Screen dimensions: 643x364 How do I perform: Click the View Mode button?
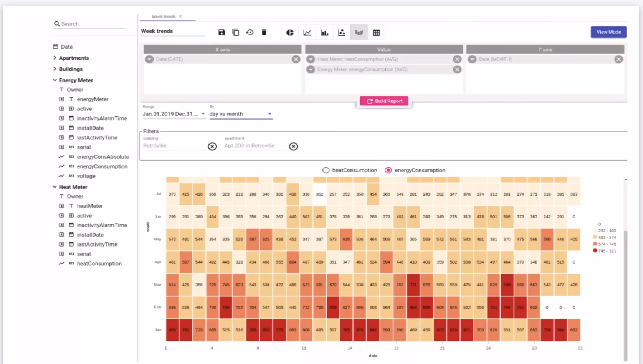(609, 32)
